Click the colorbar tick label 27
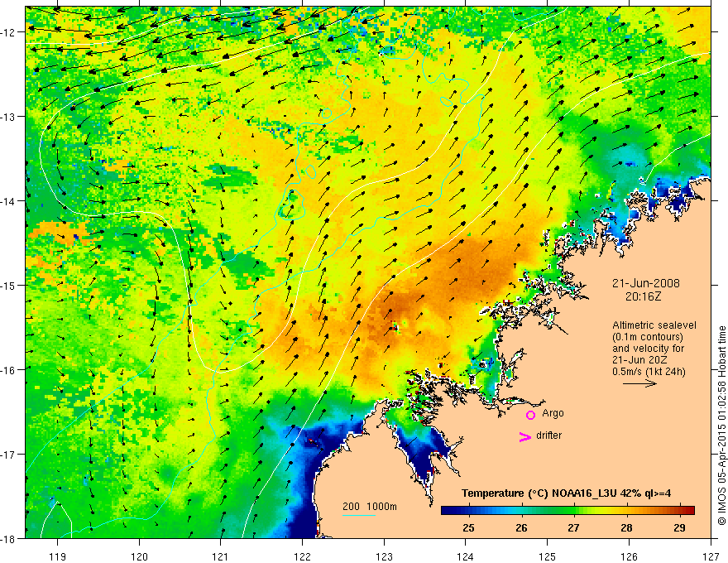Viewport: 728px width, 563px height. click(574, 527)
